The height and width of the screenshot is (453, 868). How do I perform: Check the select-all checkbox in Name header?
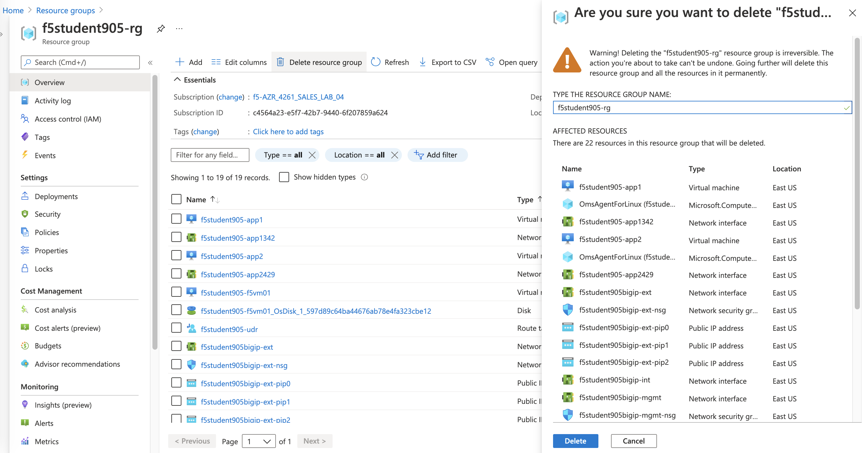point(176,199)
